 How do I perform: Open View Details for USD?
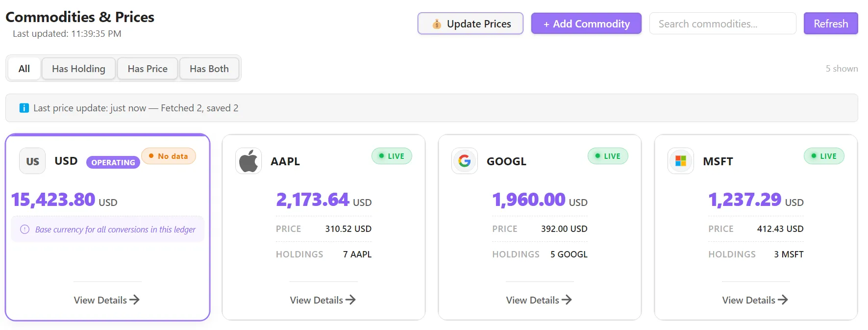tap(107, 300)
